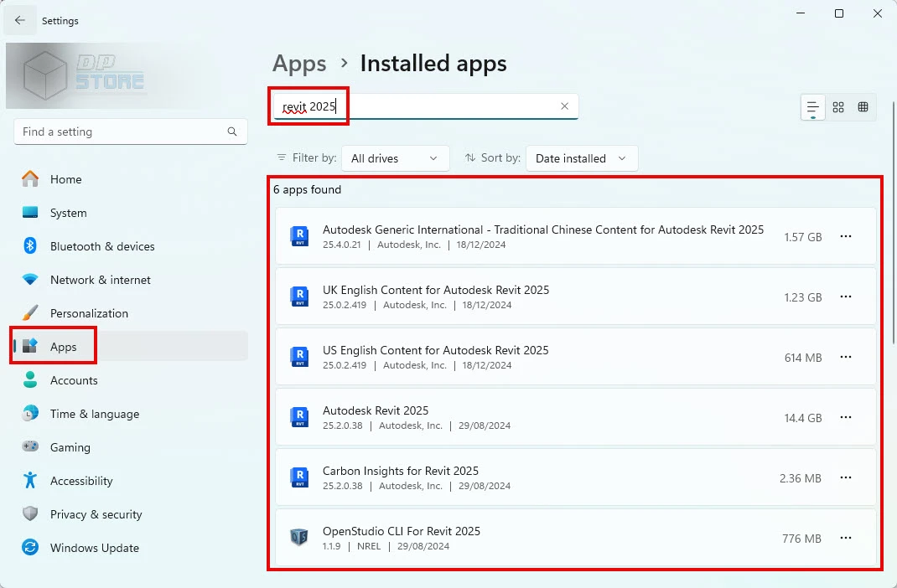Click the UK English Content Revit icon
This screenshot has width=897, height=588.
299,297
